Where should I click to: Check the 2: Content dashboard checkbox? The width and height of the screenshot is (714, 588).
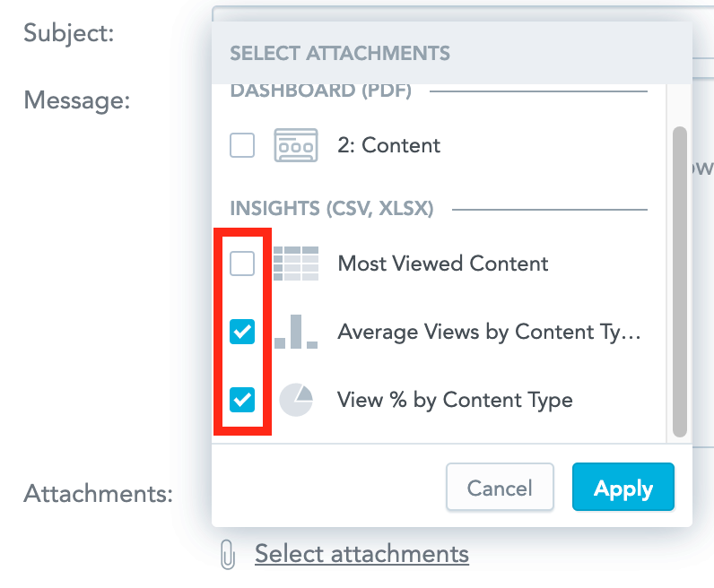point(242,145)
